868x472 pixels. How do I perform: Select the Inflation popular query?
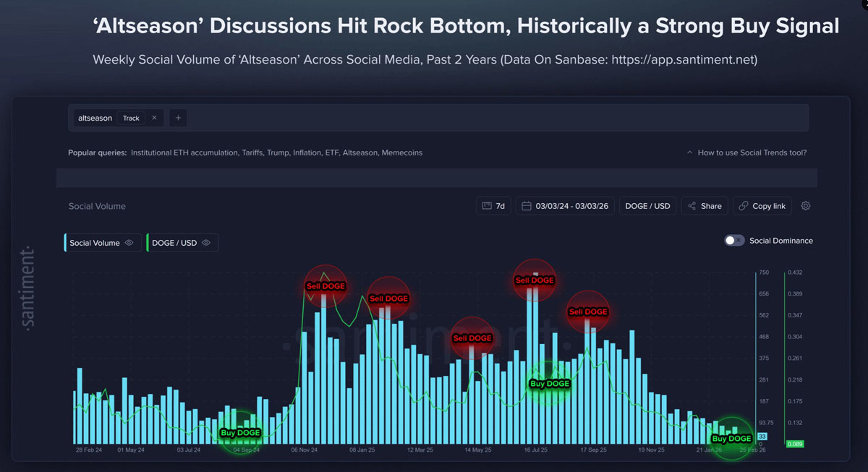(x=307, y=153)
